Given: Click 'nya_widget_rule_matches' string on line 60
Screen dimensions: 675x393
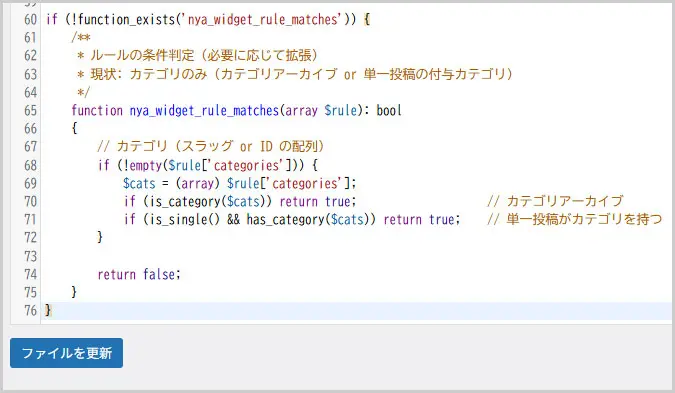Looking at the screenshot, I should point(263,19).
